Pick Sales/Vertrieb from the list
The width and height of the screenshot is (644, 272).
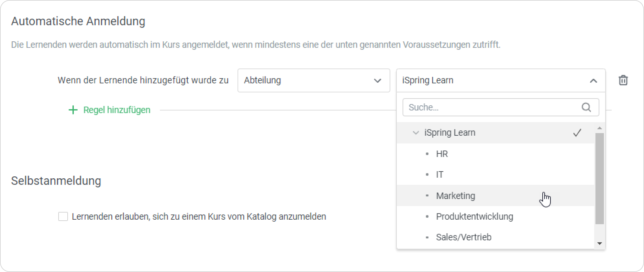(463, 237)
